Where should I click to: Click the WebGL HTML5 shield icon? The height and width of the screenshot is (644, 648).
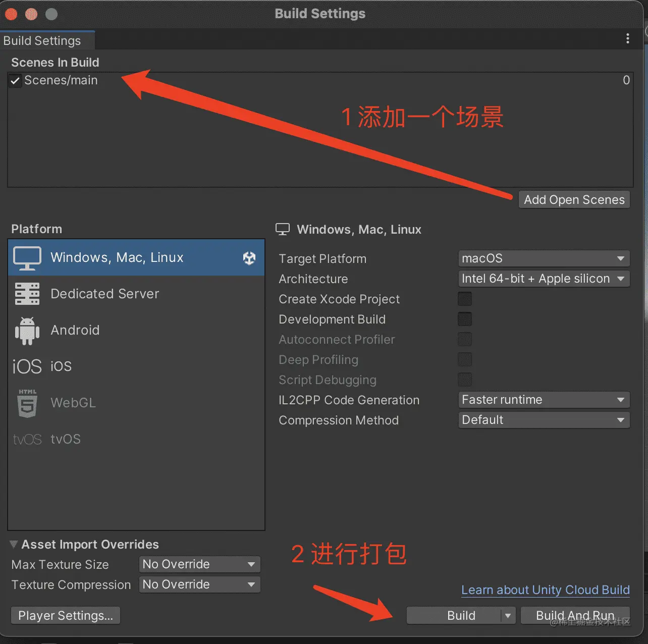tap(27, 403)
